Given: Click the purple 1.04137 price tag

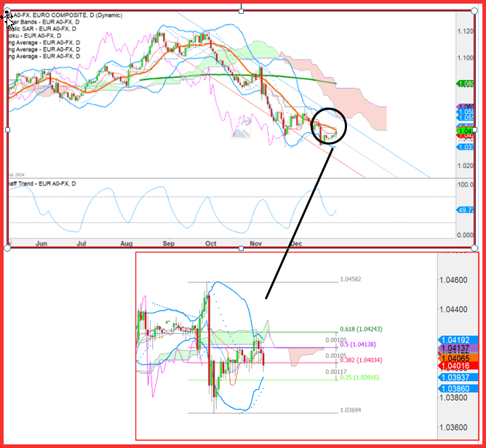Looking at the screenshot, I should (458, 348).
